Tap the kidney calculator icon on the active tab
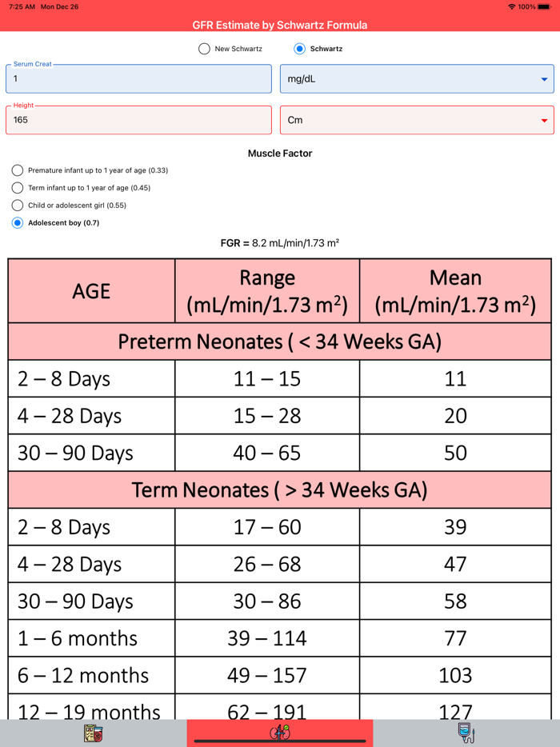 pos(279,733)
